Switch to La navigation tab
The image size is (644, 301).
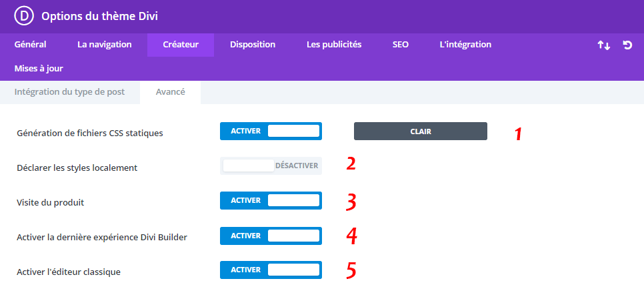click(104, 45)
